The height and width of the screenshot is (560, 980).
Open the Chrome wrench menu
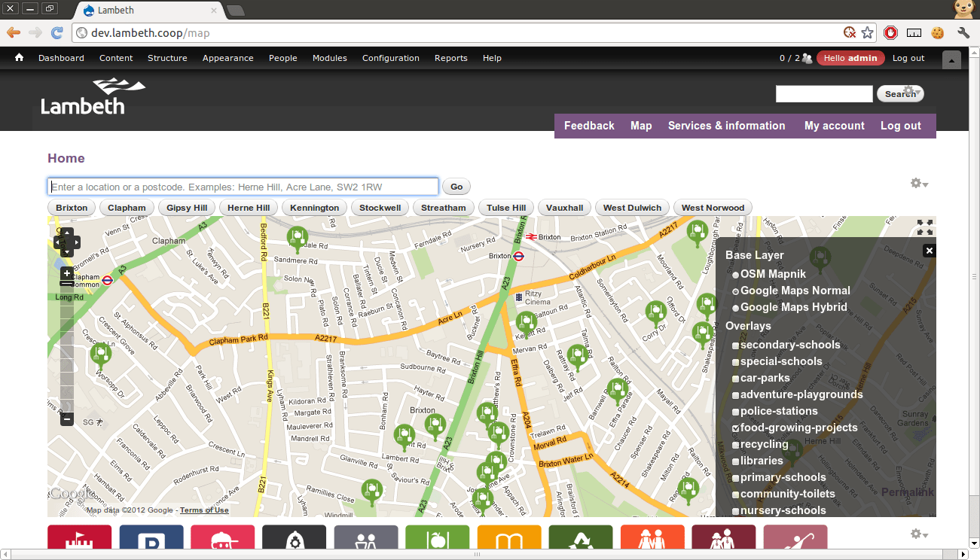point(963,32)
